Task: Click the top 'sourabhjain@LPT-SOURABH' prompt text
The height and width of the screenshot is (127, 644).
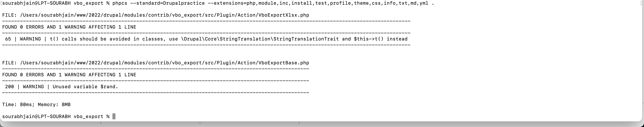Action: [36, 3]
